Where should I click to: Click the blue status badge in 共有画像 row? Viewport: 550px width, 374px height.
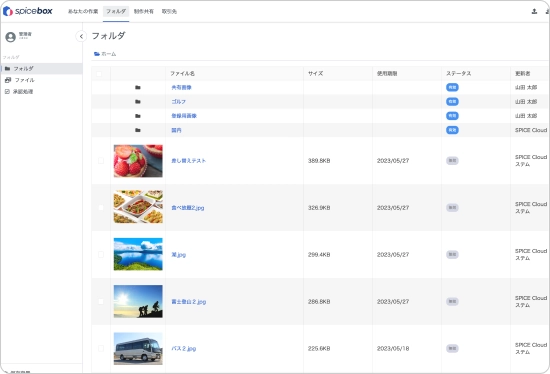[x=452, y=87]
